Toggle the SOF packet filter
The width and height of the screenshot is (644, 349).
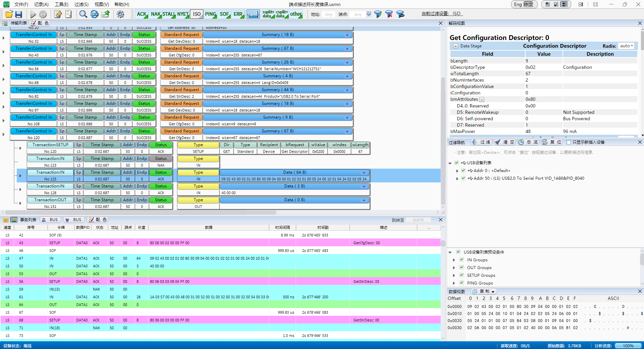[x=224, y=14]
